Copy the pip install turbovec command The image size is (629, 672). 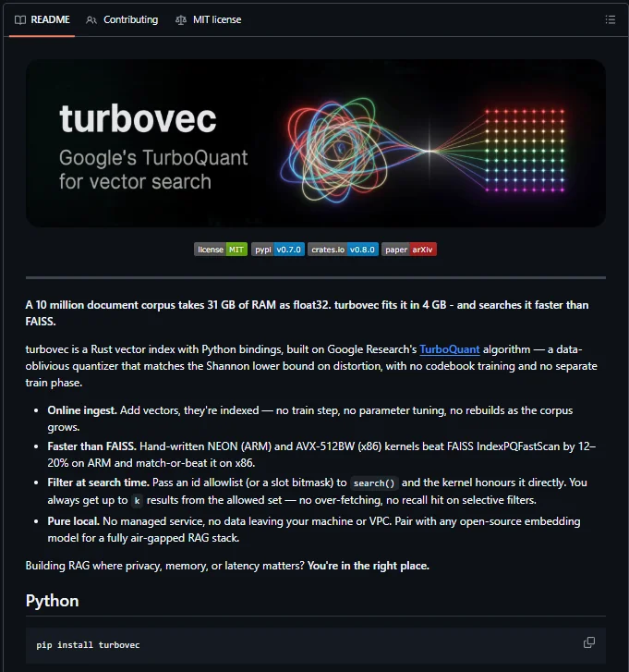[x=589, y=642]
